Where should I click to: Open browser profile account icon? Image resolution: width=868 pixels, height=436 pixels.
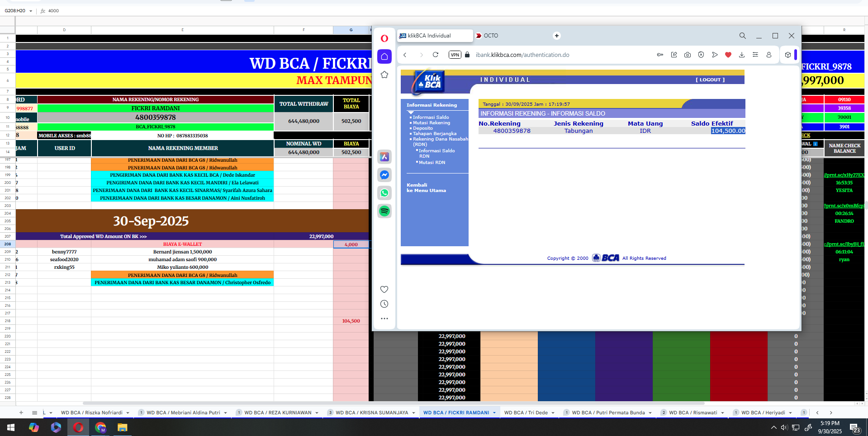point(769,55)
